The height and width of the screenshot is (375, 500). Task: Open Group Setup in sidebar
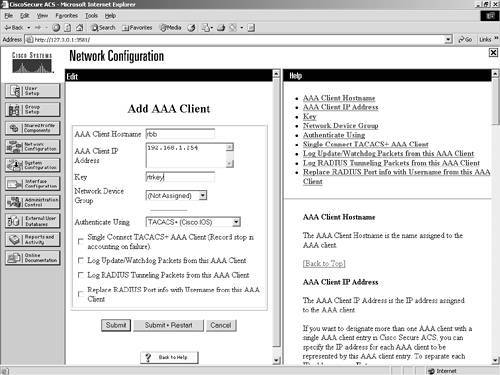point(33,109)
